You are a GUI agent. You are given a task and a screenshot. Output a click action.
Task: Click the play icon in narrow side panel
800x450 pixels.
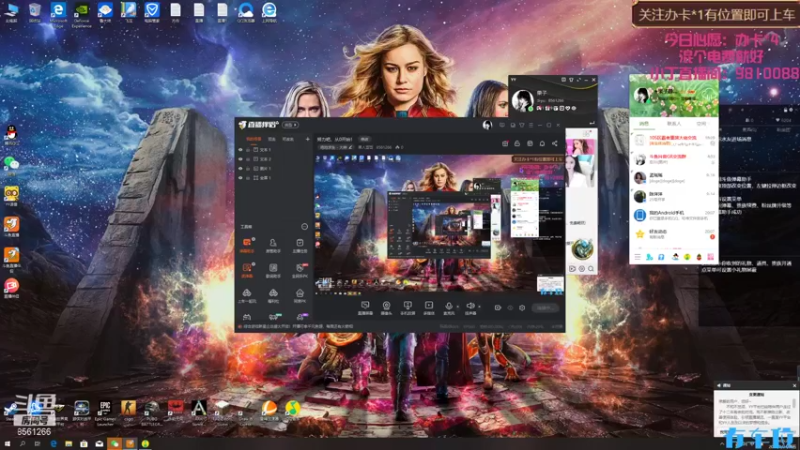[572, 268]
